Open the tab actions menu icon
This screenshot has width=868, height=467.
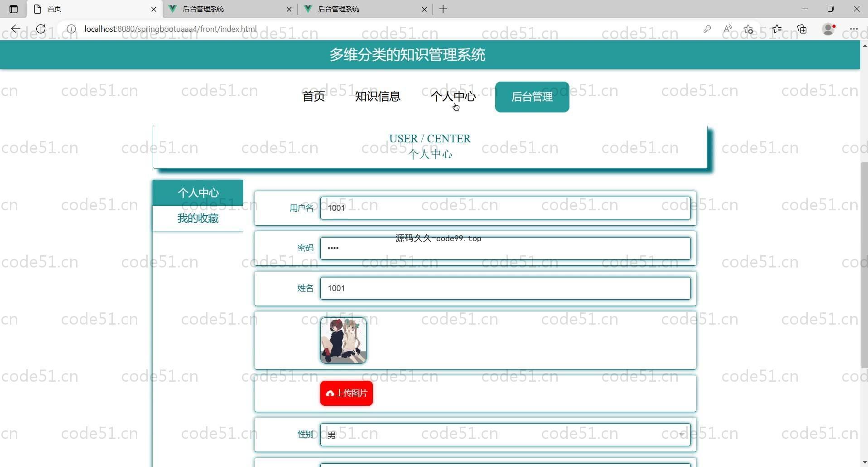click(x=14, y=9)
